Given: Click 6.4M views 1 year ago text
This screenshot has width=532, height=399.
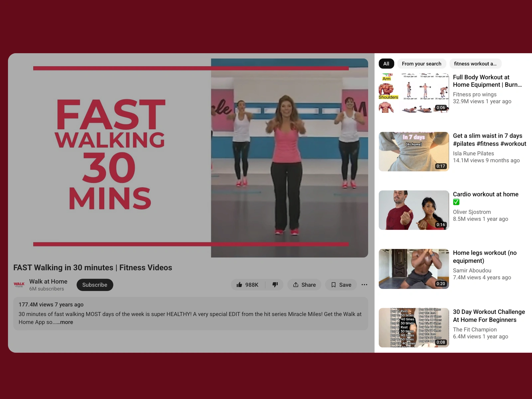Looking at the screenshot, I should coord(480,336).
